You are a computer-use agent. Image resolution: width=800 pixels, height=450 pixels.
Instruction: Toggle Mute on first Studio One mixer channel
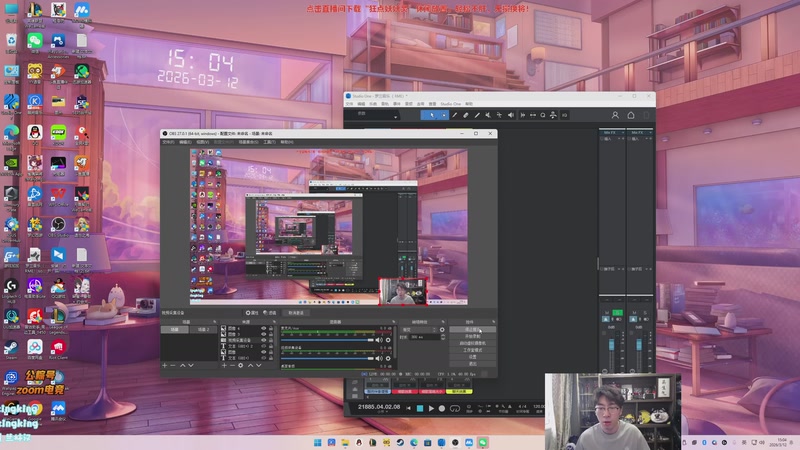click(x=607, y=313)
